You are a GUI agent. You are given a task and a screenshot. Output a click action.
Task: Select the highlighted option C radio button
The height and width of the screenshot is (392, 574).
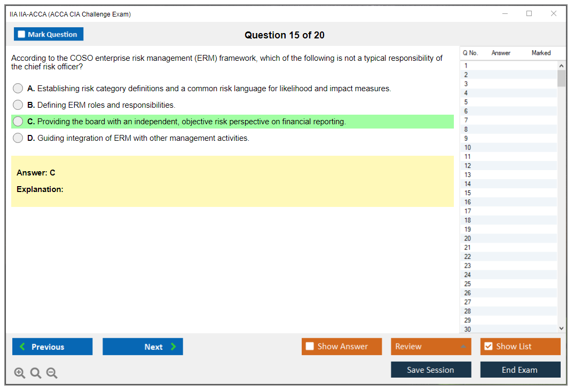click(18, 122)
